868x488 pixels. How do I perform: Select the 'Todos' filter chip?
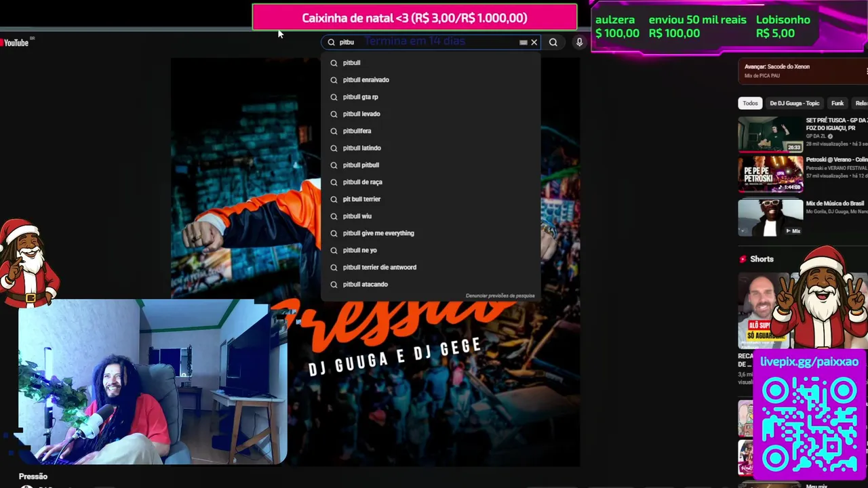coord(750,103)
